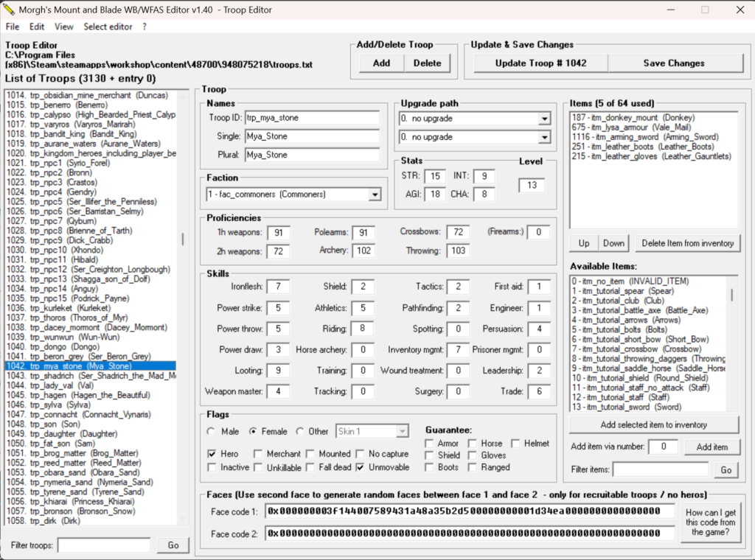Open the File menu
Viewport: 755px width, 560px height.
[x=12, y=27]
